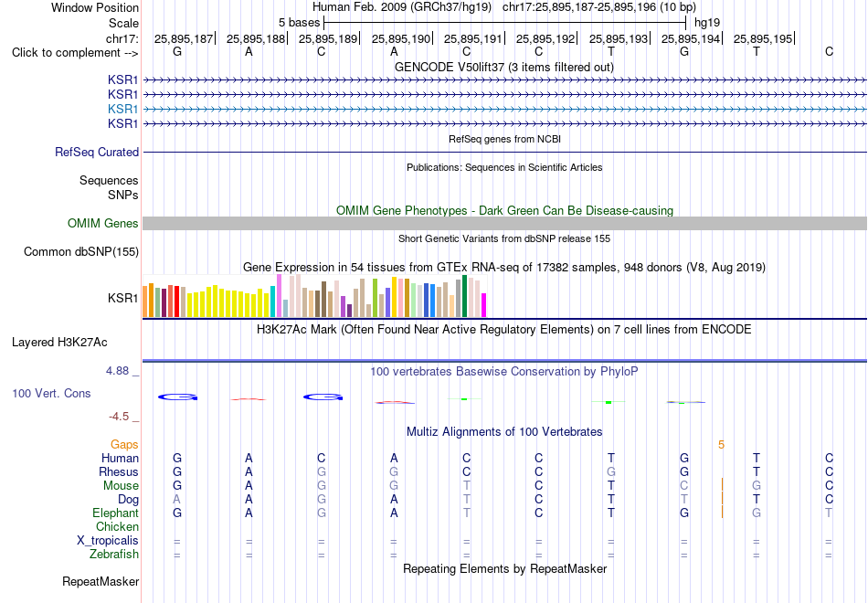Click the OMIM Gene Phenotypes title text
Viewport: 868px width, 603px height.
pos(505,210)
